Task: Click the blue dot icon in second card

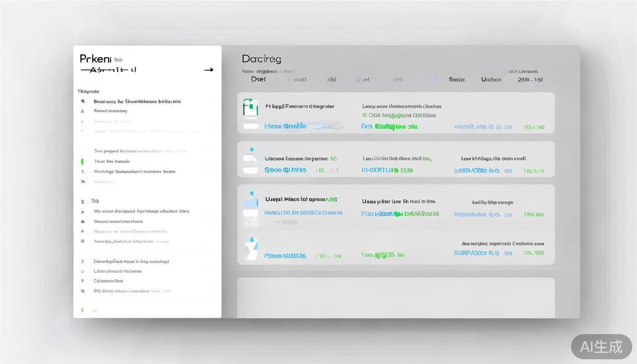Action: click(251, 150)
